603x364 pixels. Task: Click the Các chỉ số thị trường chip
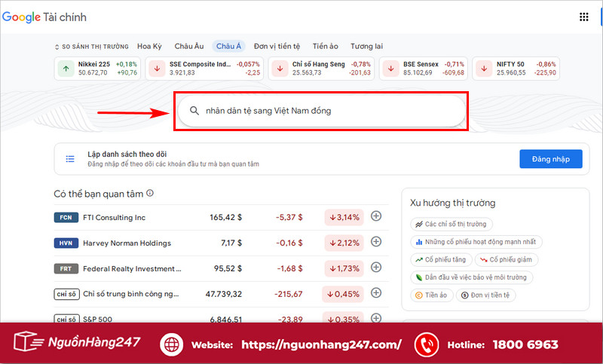point(451,224)
